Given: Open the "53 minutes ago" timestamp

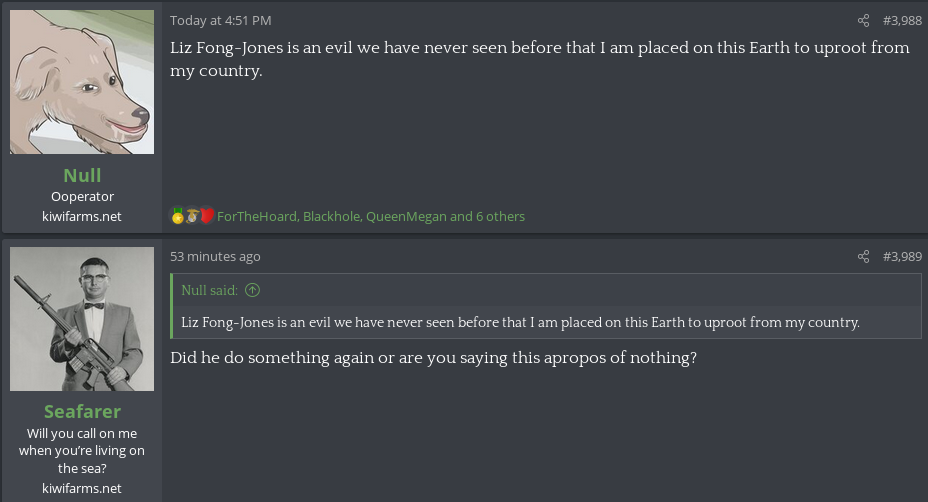Looking at the screenshot, I should tap(215, 257).
